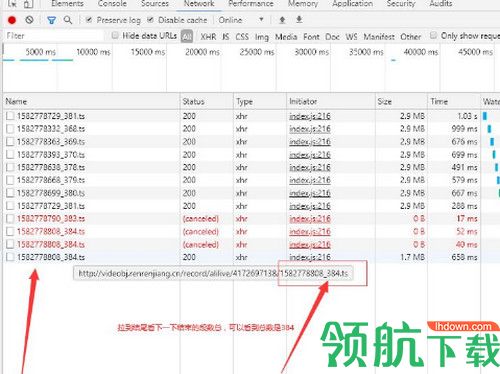
Task: Click the 35000 ms overview timeline mark
Action: pyautogui.click(x=366, y=52)
